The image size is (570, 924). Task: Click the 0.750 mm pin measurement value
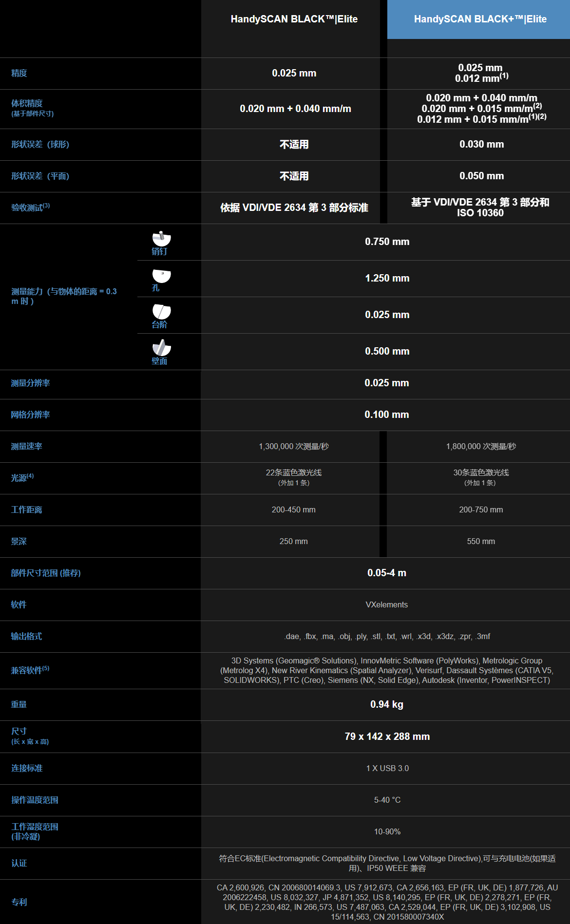point(387,242)
